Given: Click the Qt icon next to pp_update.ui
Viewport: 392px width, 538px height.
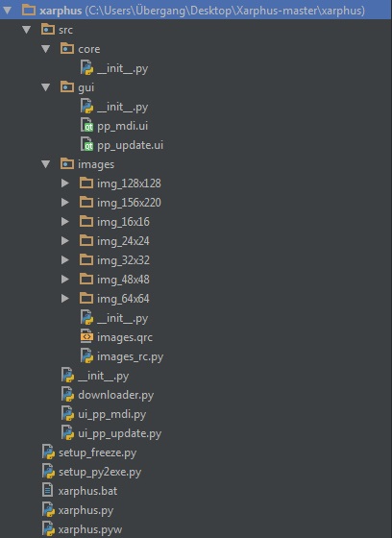Looking at the screenshot, I should pyautogui.click(x=86, y=145).
